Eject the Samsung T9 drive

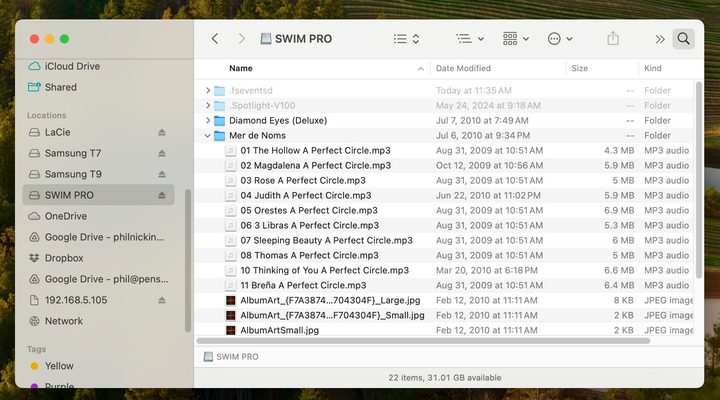(x=162, y=175)
